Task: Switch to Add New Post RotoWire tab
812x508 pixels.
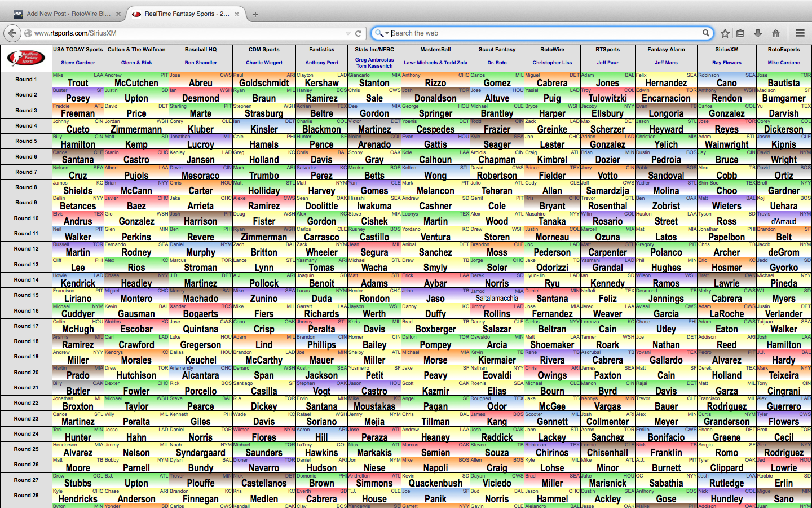Action: [67, 14]
